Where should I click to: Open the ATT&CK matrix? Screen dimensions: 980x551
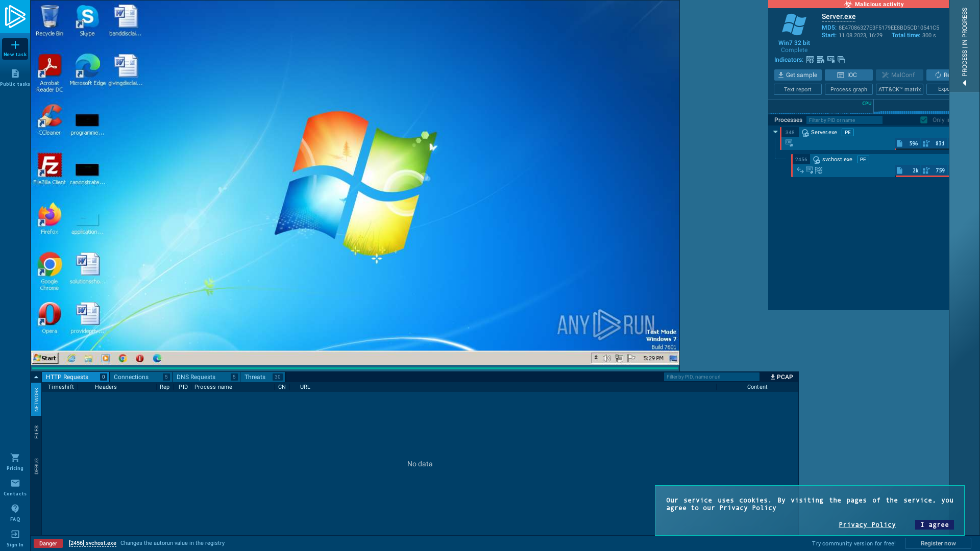[899, 89]
